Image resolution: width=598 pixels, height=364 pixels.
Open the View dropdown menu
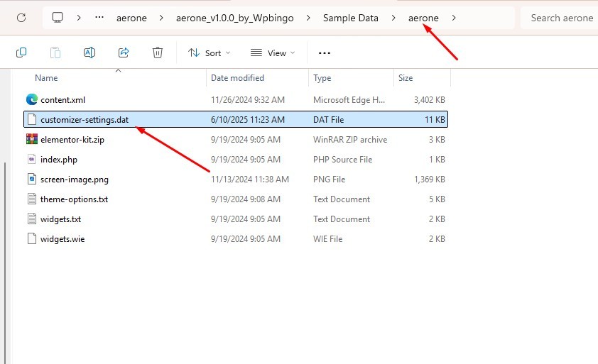273,53
